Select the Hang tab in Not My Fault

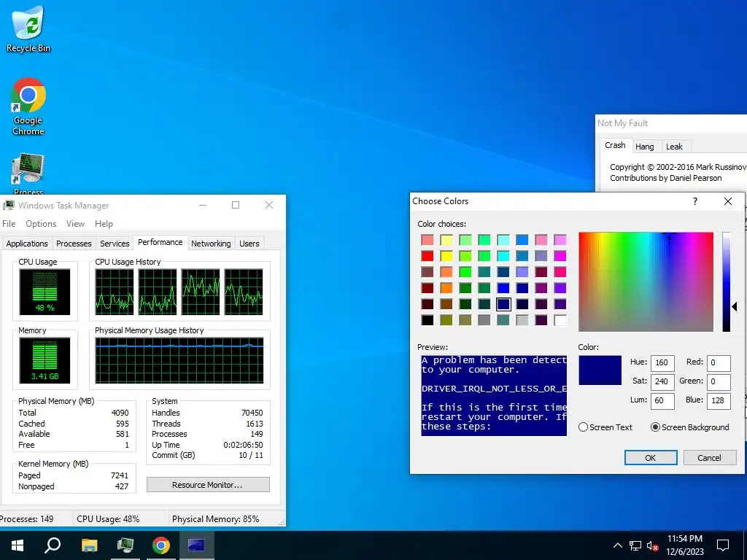click(644, 147)
